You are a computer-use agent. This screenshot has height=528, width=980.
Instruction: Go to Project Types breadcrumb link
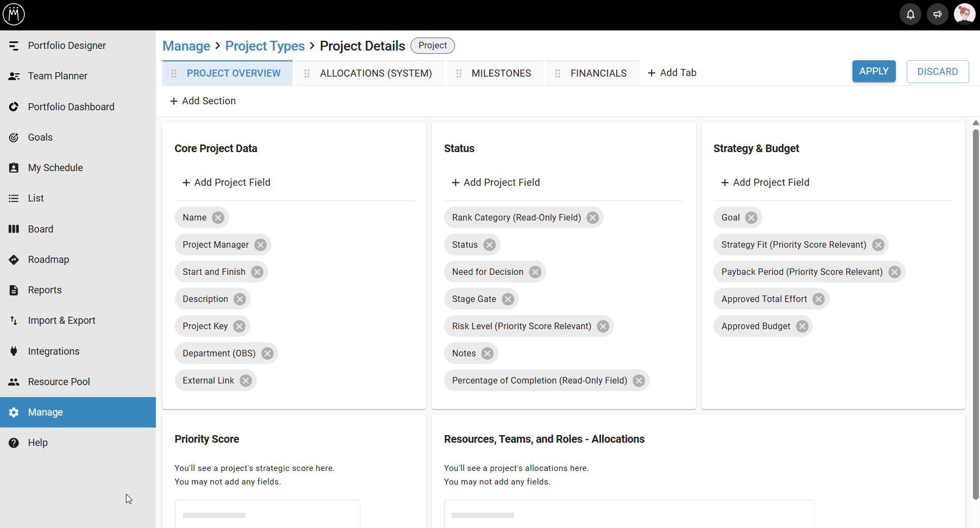tap(265, 46)
